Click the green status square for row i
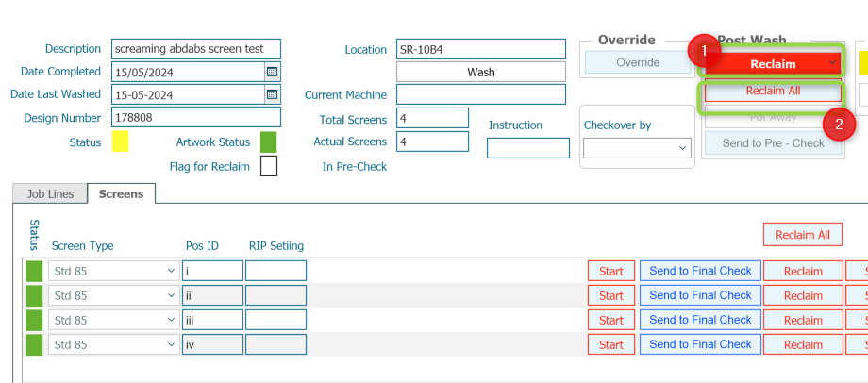 [x=34, y=271]
